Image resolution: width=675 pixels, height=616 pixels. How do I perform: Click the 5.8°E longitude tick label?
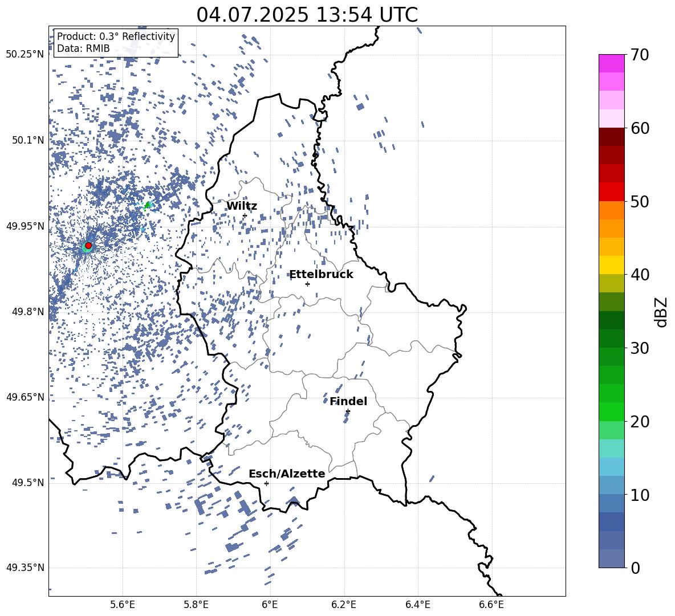196,605
